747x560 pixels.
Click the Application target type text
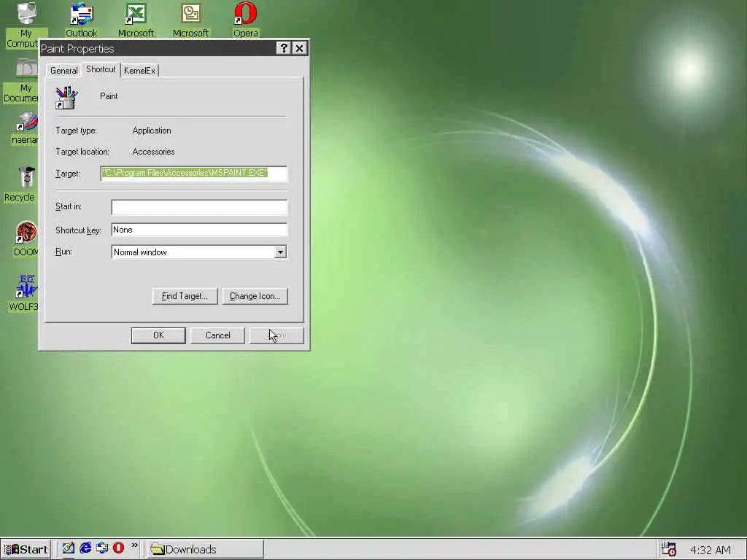coord(152,131)
